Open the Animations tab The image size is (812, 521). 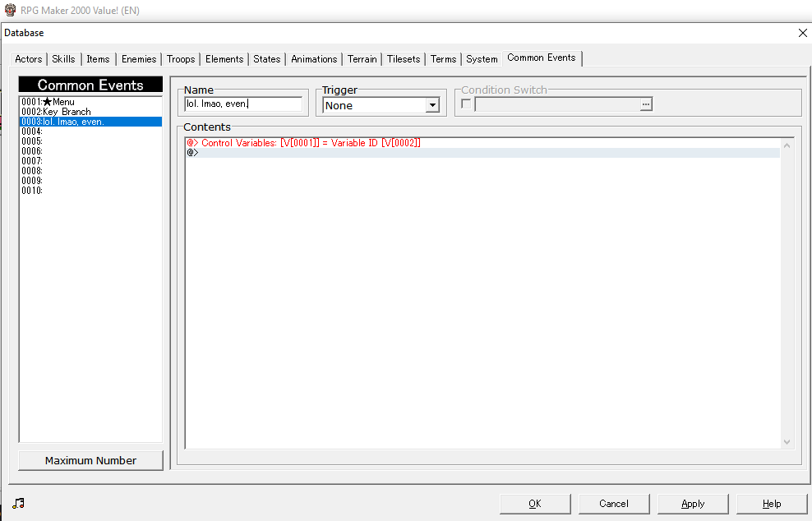pos(314,59)
